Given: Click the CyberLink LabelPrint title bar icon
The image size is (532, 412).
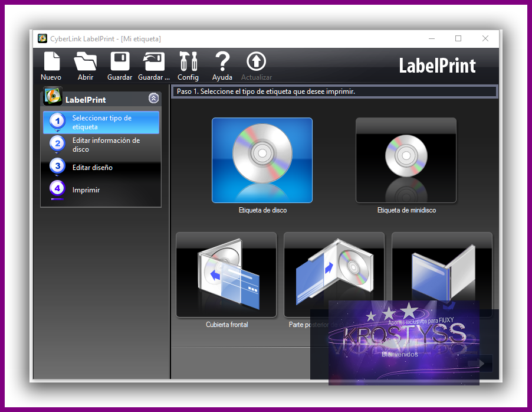Looking at the screenshot, I should (x=42, y=38).
